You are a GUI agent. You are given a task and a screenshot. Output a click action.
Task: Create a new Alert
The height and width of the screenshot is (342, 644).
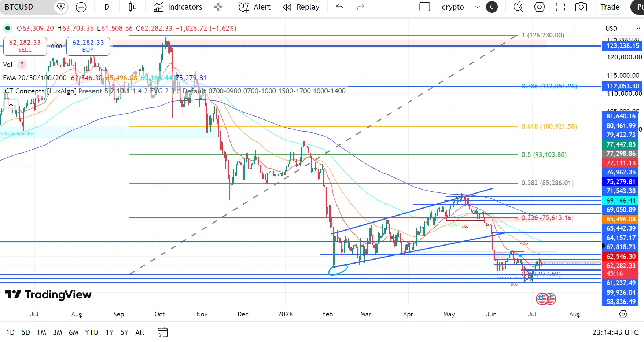pos(254,7)
